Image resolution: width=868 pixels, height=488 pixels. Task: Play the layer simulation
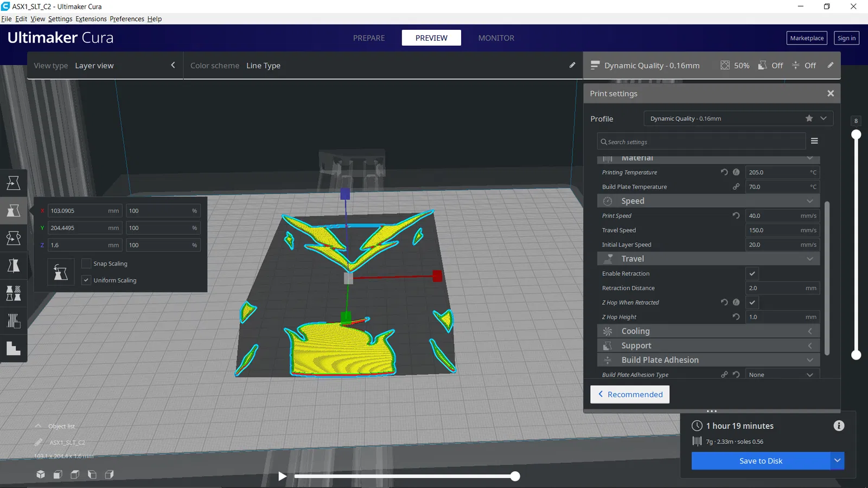click(x=282, y=476)
